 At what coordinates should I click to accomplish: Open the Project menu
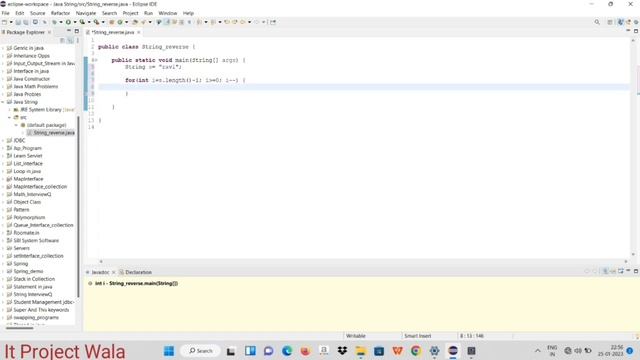(x=131, y=13)
